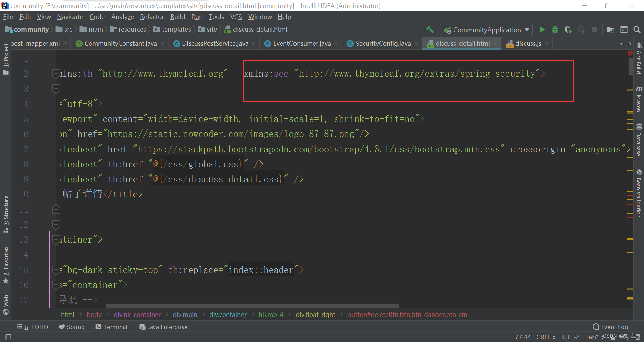Collapse the fold marker on line 13
The image size is (644, 342).
[56, 239]
